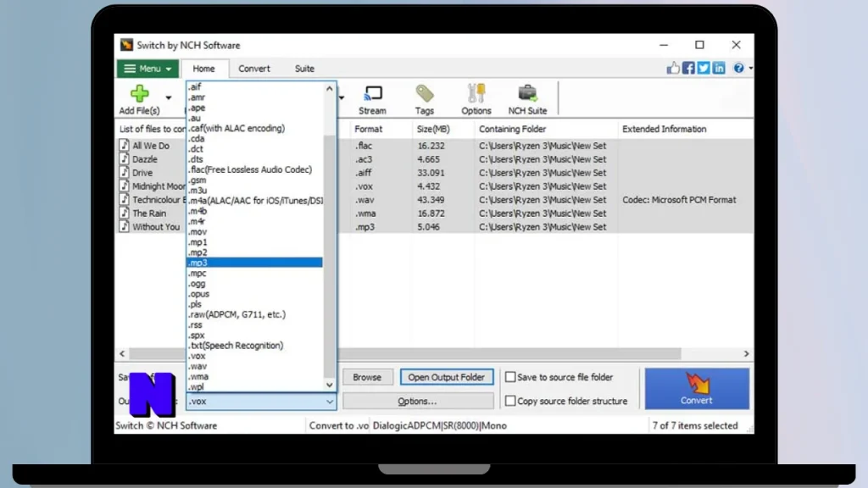Click the music note icon for Drive
This screenshot has height=488, width=868.
pyautogui.click(x=124, y=172)
